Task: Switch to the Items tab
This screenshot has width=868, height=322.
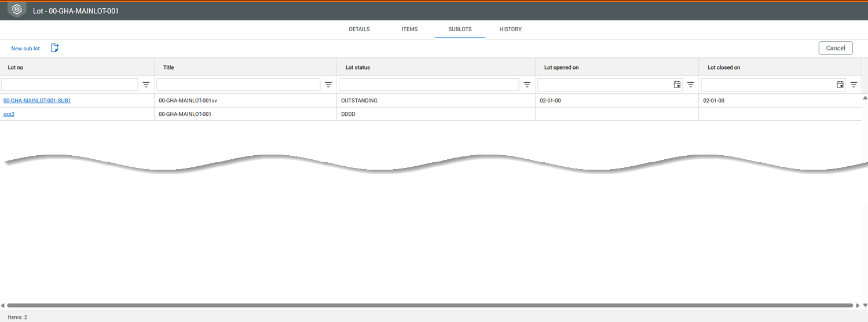Action: (409, 29)
